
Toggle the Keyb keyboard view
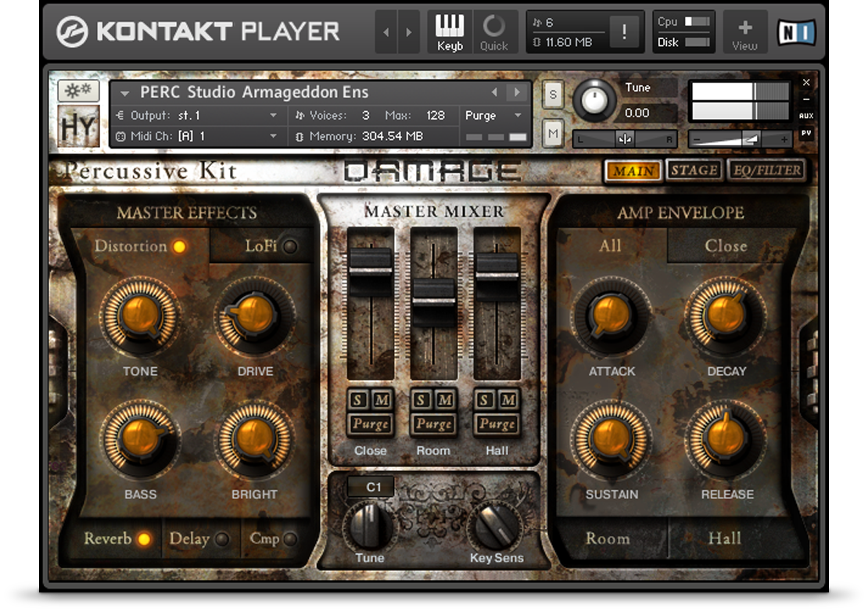tap(450, 32)
